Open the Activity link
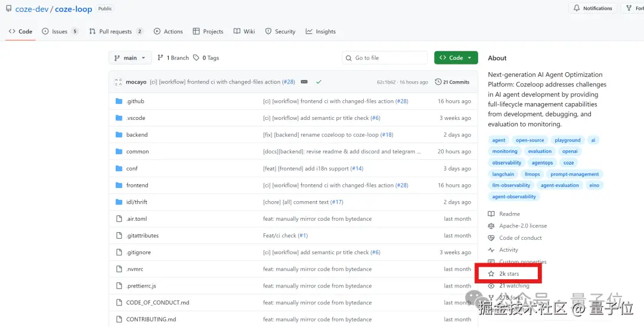The height and width of the screenshot is (327, 644). pyautogui.click(x=503, y=250)
